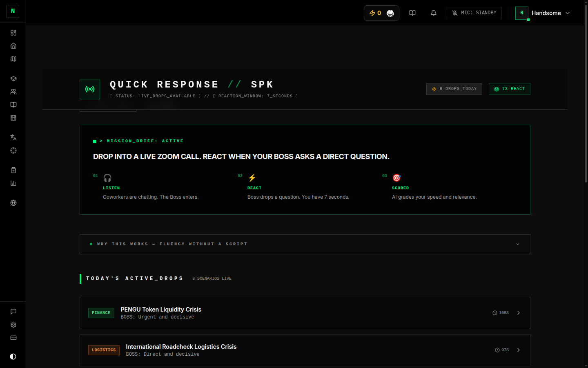
Task: Click the 108S timer on PENGU row
Action: 501,313
